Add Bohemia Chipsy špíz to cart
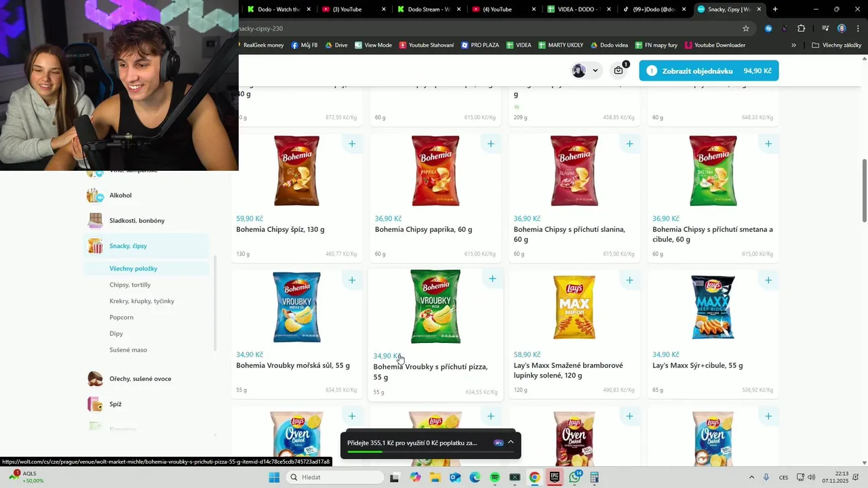Screen dimensions: 868x488 352,144
